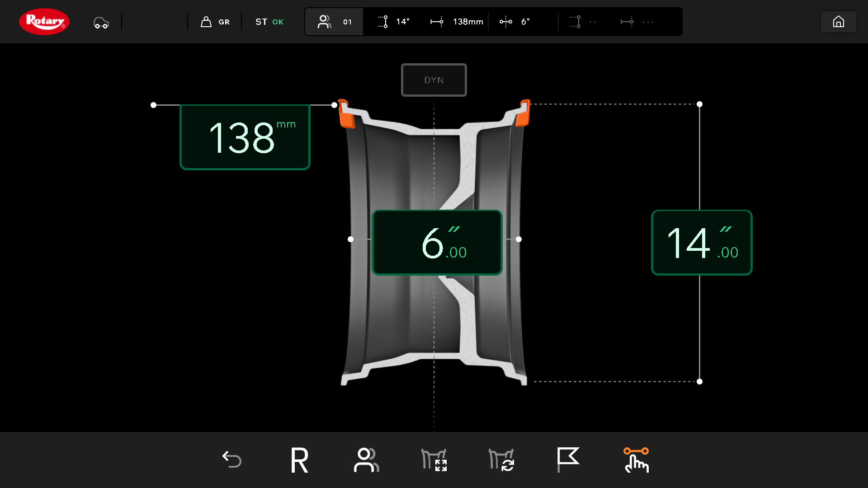Edit the 138 mm distance value box

pyautogui.click(x=245, y=137)
